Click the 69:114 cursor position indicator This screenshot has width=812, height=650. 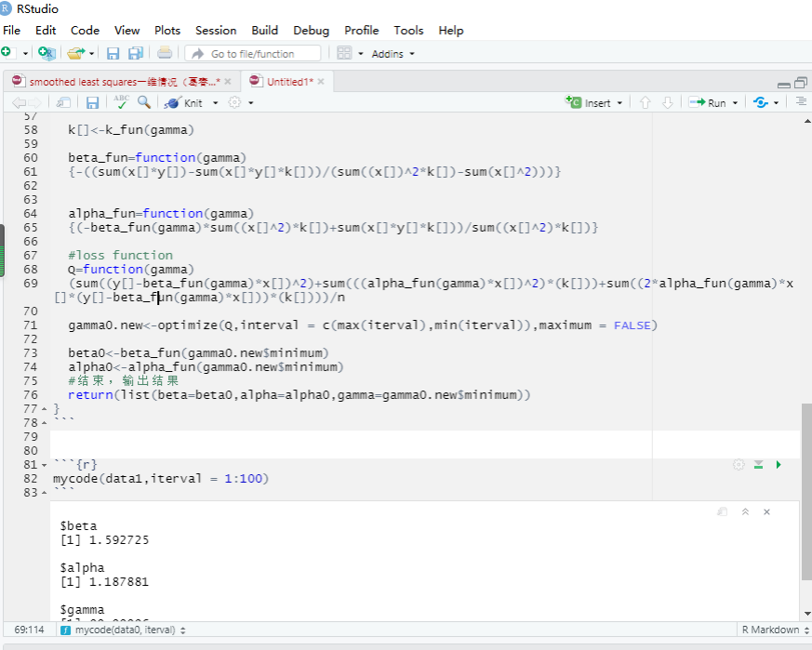point(29,630)
